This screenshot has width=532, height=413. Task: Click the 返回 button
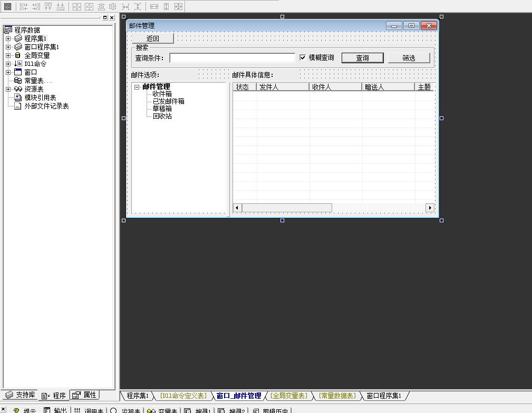[153, 38]
